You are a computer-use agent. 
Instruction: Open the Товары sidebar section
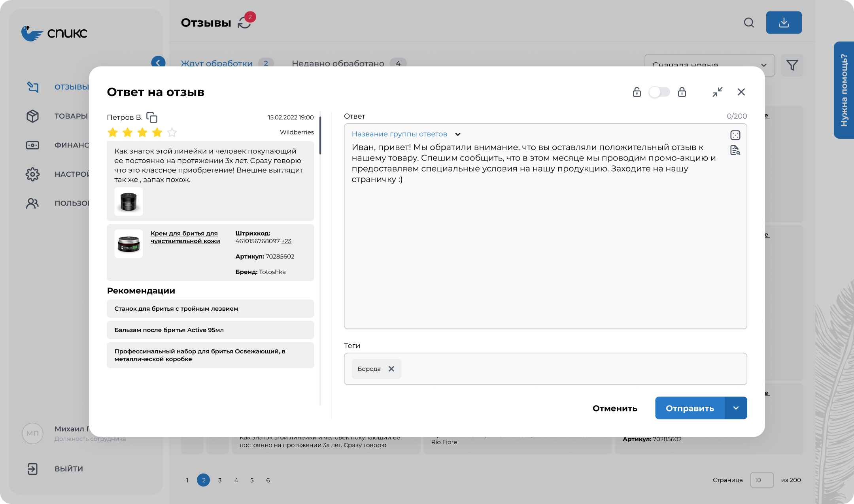(x=71, y=116)
